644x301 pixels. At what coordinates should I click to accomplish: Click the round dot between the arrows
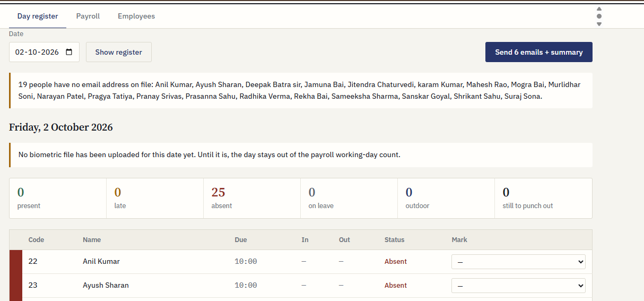click(x=599, y=16)
